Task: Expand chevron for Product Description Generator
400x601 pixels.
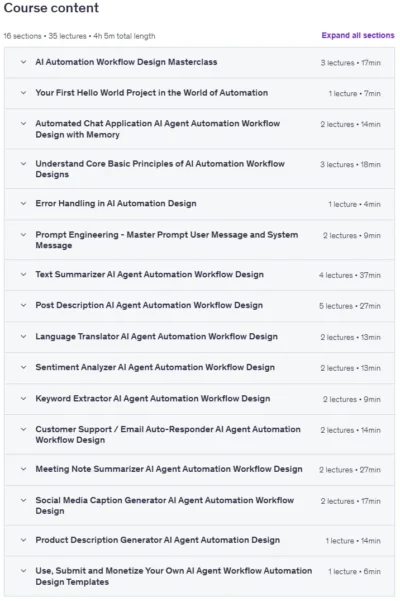Action: [x=23, y=540]
